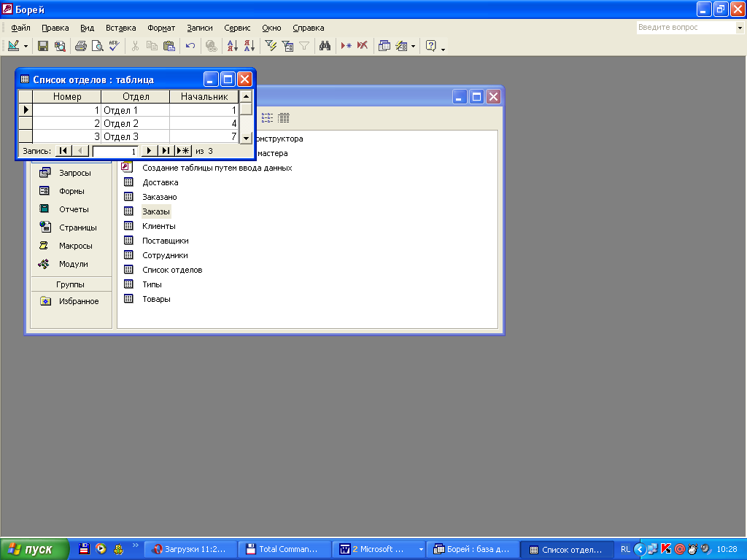Click the Find binoculars icon
747x560 pixels.
[325, 46]
